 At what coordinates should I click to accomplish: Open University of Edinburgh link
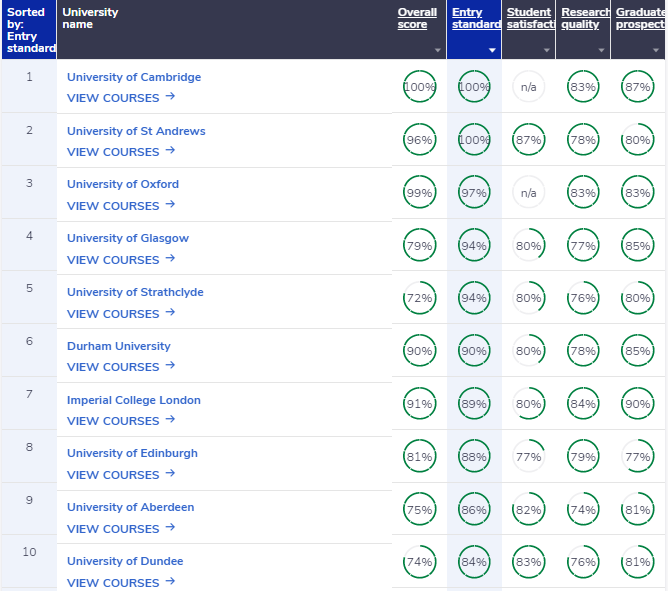(132, 453)
